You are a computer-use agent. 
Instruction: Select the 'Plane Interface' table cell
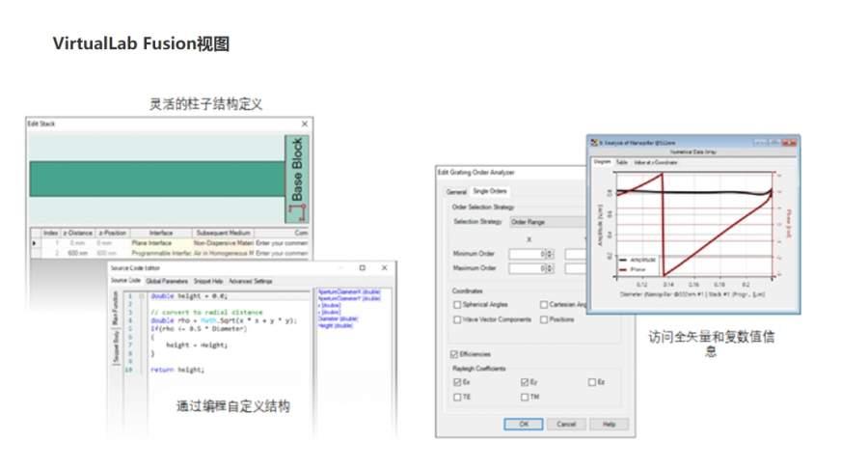[160, 243]
